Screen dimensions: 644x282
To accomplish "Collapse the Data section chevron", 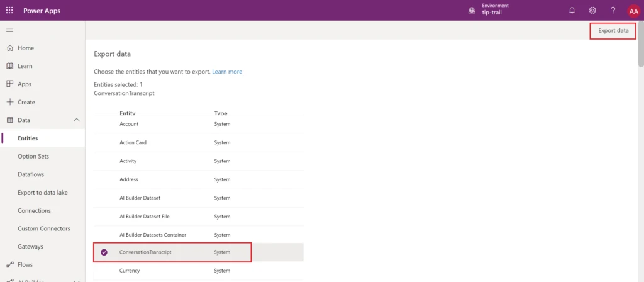I will tap(77, 120).
